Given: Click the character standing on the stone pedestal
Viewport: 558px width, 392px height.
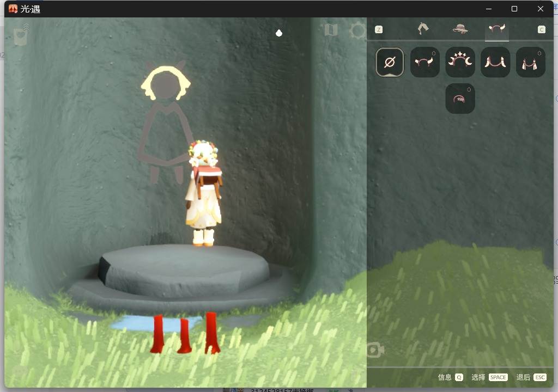Looking at the screenshot, I should [204, 193].
